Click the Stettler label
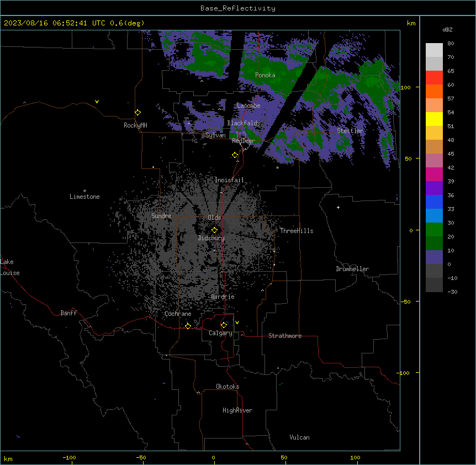Screen dimensions: 476x465 tap(350, 131)
